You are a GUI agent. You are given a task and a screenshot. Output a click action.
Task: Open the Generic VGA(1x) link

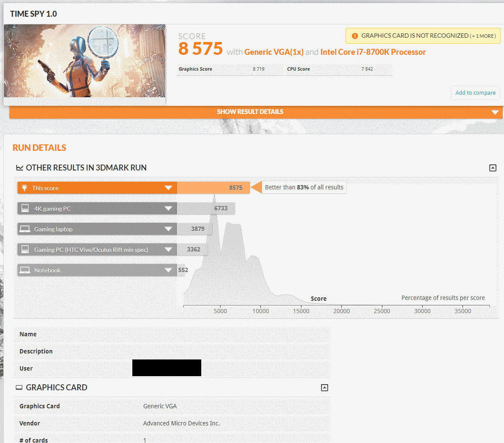(274, 52)
